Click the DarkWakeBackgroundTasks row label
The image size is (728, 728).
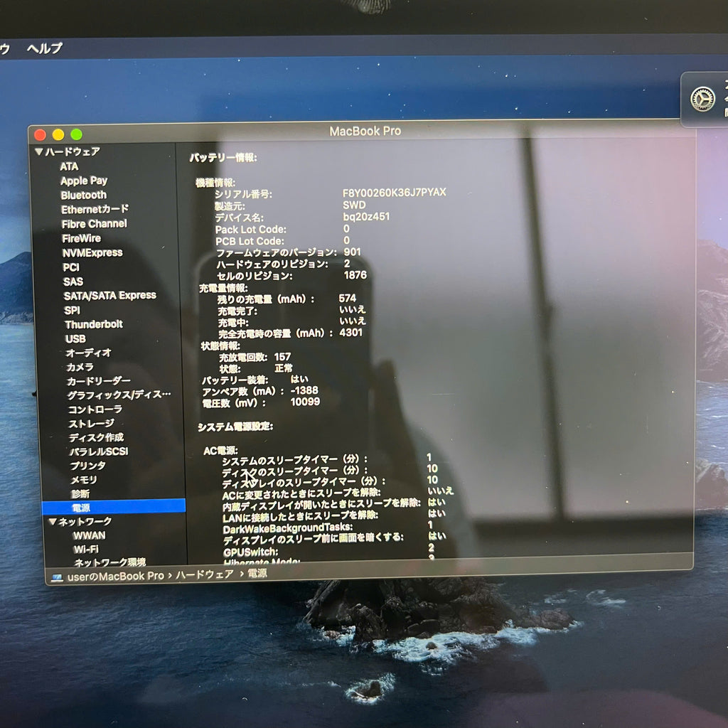287,528
